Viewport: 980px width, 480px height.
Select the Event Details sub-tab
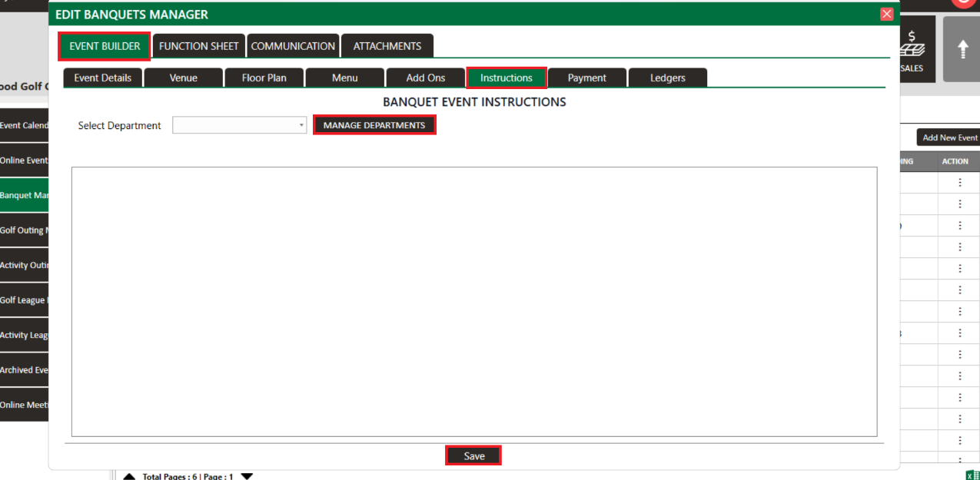(x=102, y=78)
